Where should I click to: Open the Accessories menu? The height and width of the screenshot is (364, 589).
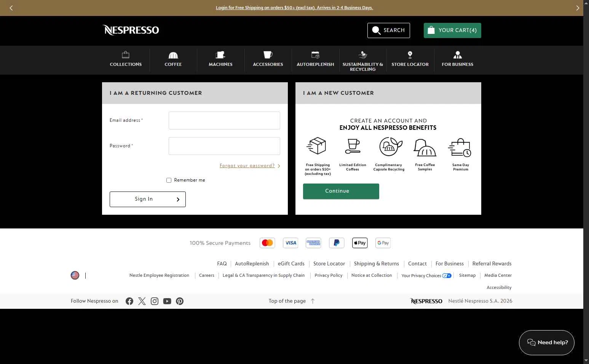[x=268, y=59]
